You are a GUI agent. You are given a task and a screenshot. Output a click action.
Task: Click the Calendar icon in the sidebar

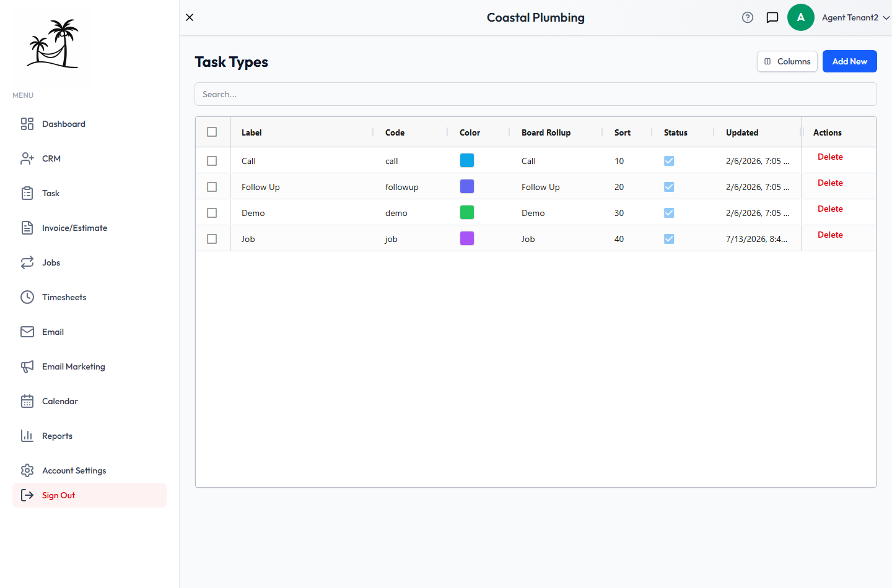pos(27,401)
